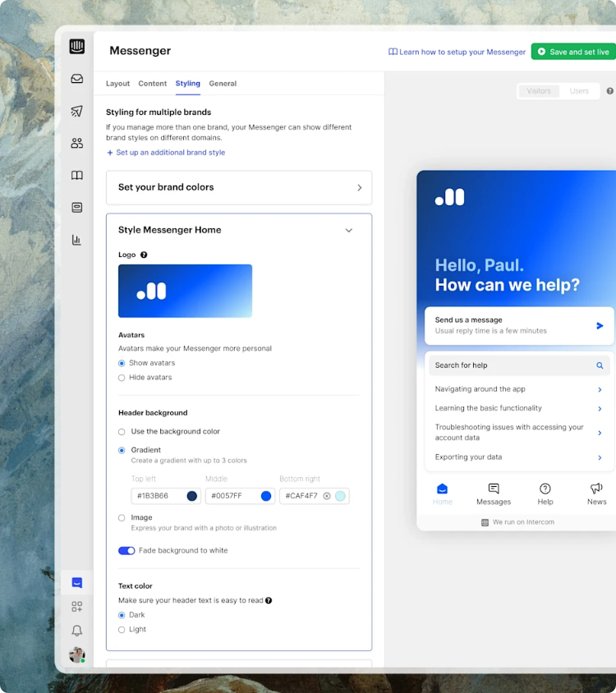The height and width of the screenshot is (693, 616).
Task: Click the Search for help field
Action: tap(509, 365)
